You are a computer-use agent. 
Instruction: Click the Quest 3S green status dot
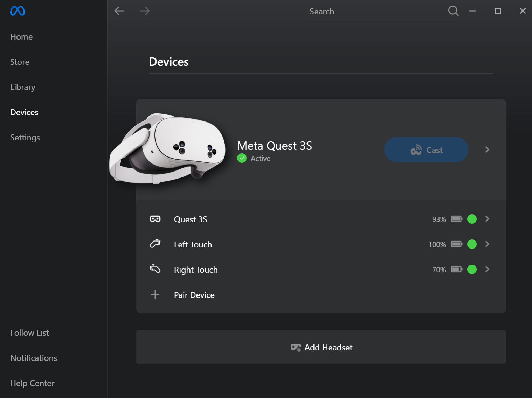pyautogui.click(x=472, y=219)
